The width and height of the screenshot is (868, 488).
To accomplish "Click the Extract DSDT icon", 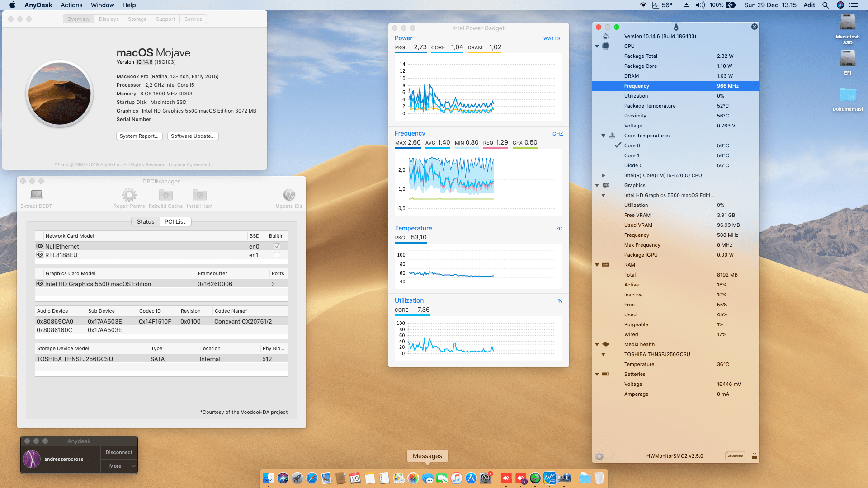I will [x=36, y=195].
